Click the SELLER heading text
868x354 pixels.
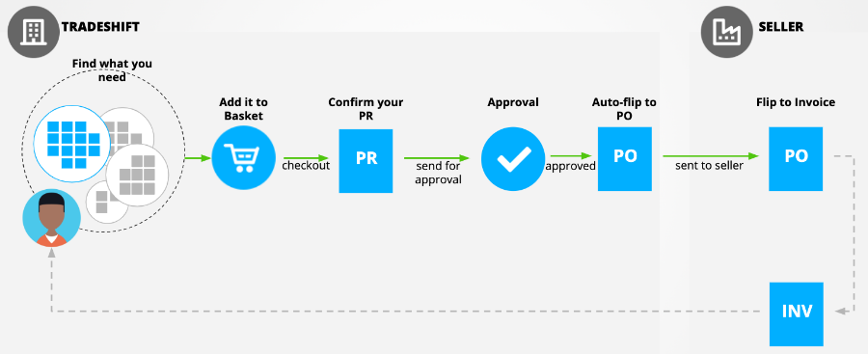point(780,27)
